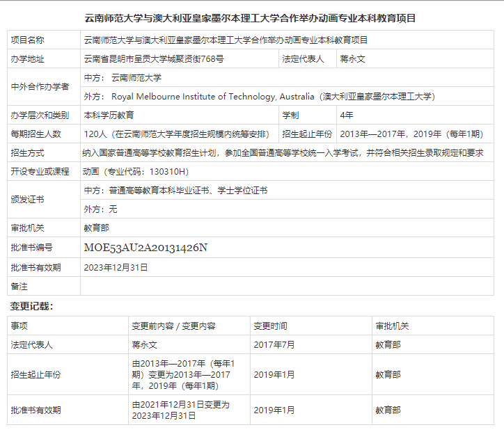504x432 pixels.
Task: Click the 120人 enrollment quota cell
Action: click(x=180, y=134)
